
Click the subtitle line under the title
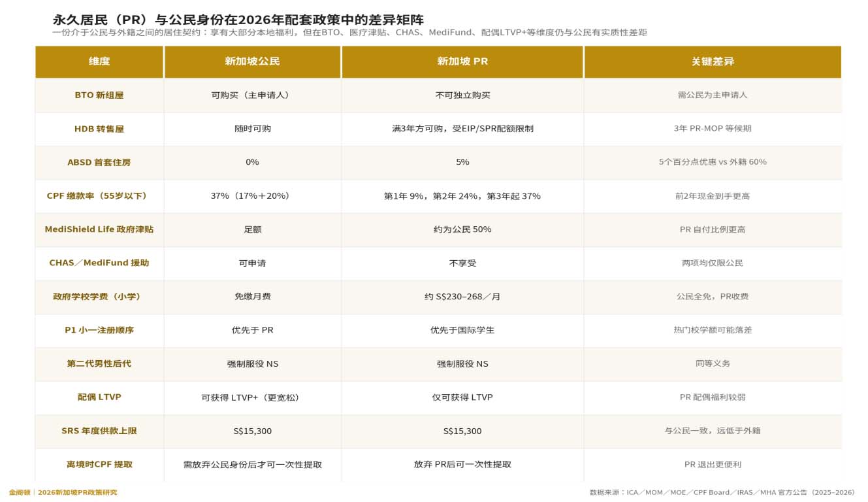[x=349, y=32]
